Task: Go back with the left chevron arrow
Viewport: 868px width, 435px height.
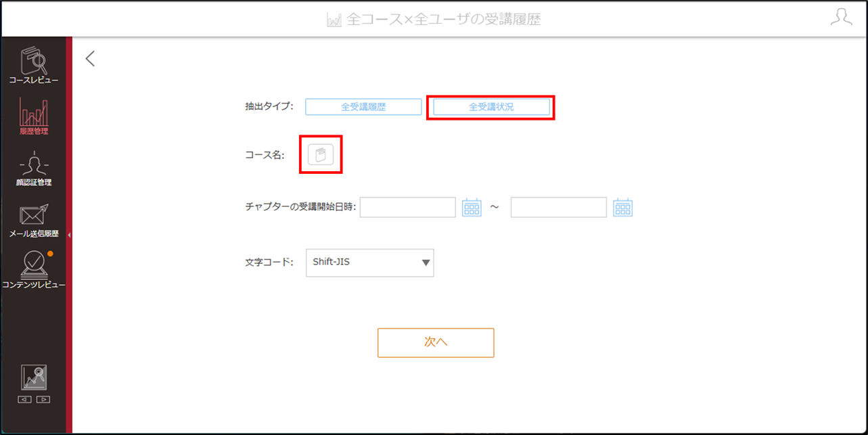Action: [90, 58]
